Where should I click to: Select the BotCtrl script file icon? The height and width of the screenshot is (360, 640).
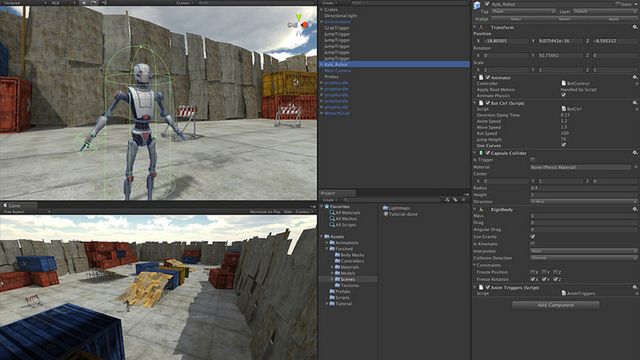(564, 109)
